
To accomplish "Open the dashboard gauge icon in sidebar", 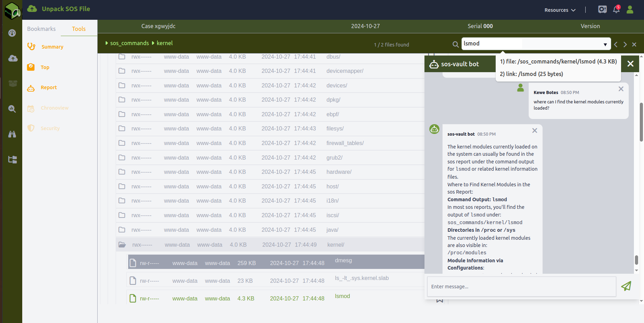I will [x=12, y=33].
